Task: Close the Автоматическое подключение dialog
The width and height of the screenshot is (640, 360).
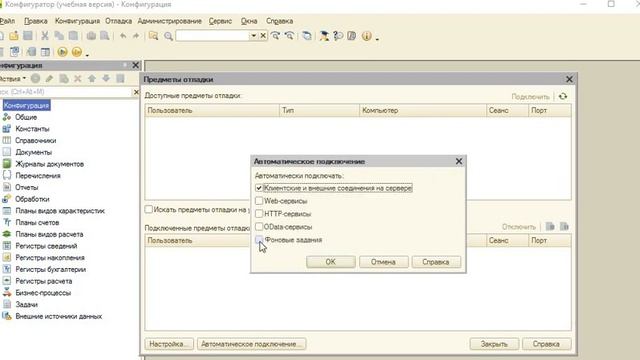Action: [x=459, y=161]
